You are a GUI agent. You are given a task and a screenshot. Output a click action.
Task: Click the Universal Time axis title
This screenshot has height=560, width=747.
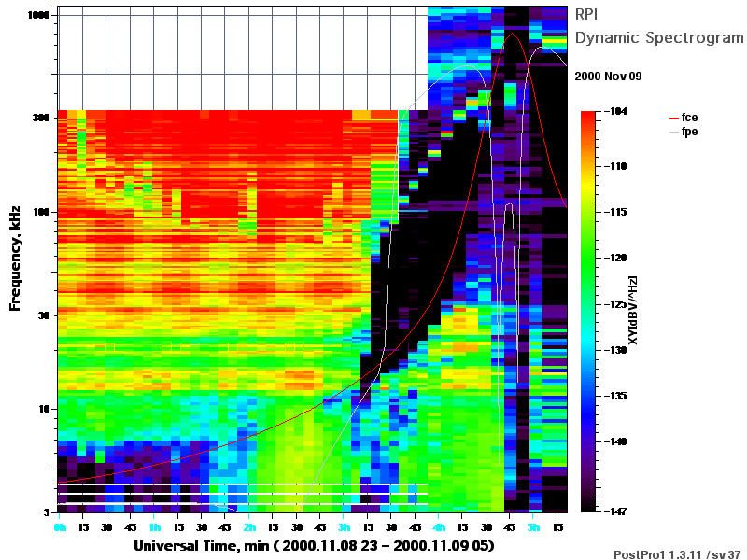314,545
